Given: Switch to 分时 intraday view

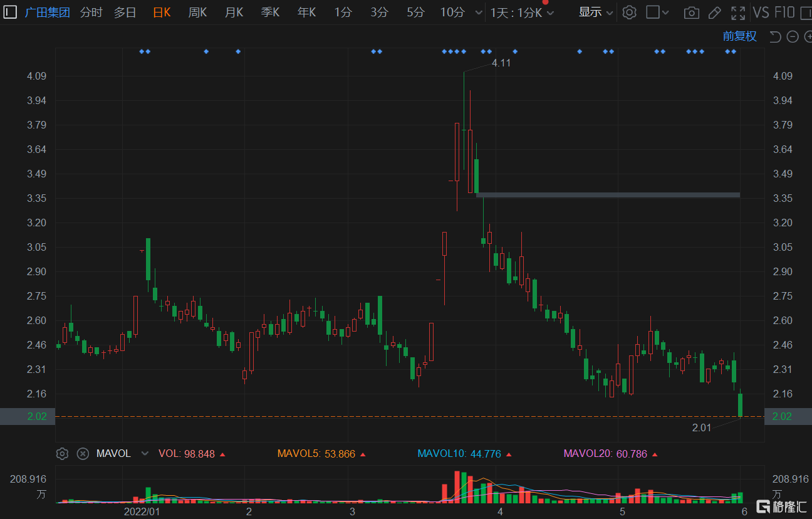Looking at the screenshot, I should coord(91,12).
